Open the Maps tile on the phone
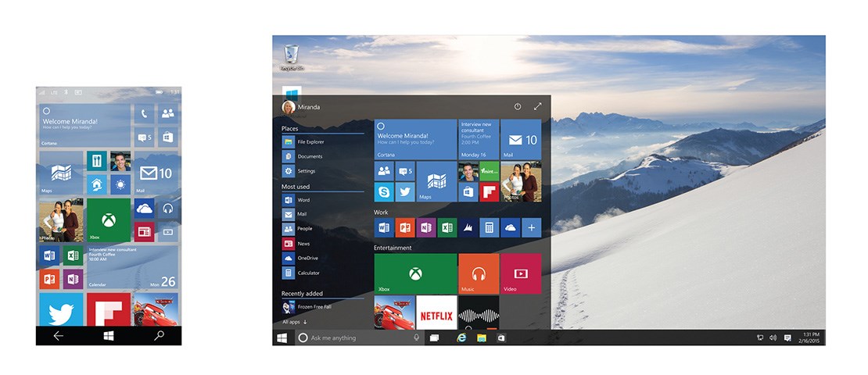This screenshot has height=375, width=868. point(61,173)
